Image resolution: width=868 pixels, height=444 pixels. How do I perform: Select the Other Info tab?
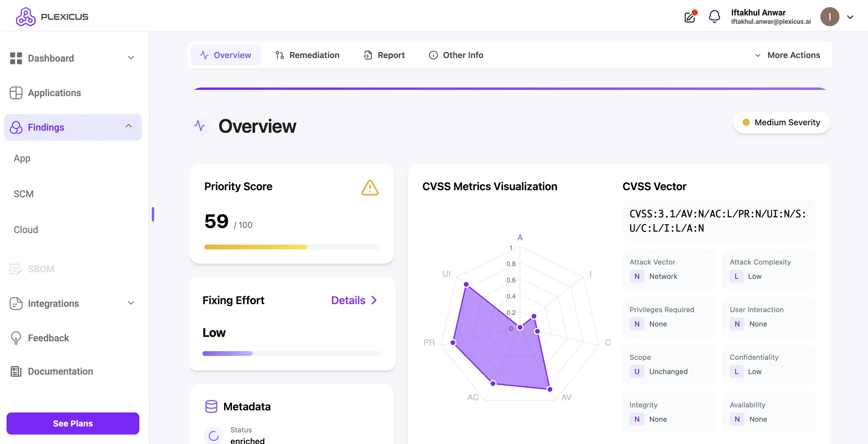(455, 55)
